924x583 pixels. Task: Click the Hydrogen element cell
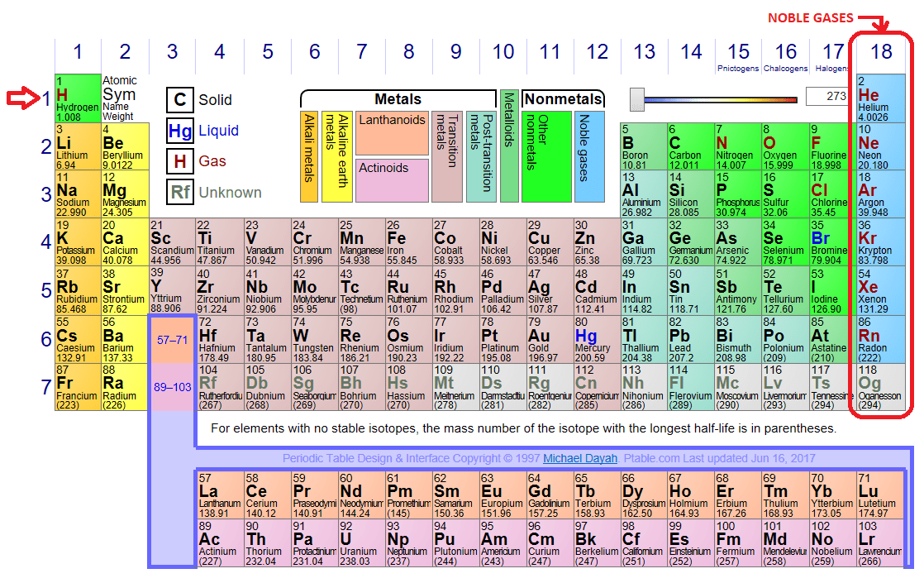[x=78, y=98]
